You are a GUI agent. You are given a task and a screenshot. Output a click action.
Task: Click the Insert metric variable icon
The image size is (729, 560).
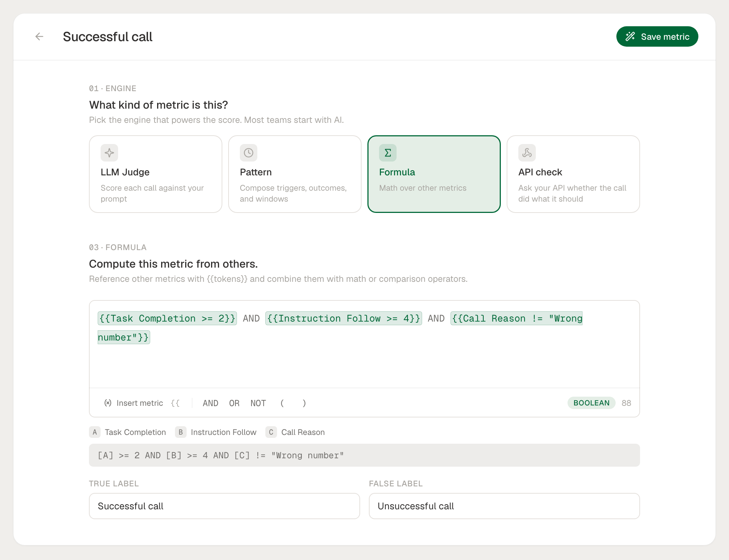(x=108, y=403)
